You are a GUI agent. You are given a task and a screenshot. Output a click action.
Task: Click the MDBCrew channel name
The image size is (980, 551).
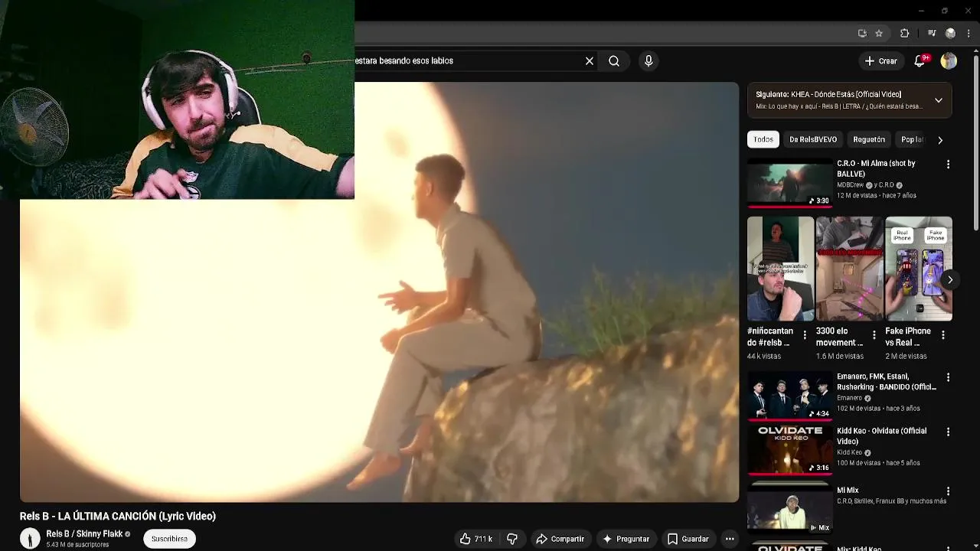[850, 185]
